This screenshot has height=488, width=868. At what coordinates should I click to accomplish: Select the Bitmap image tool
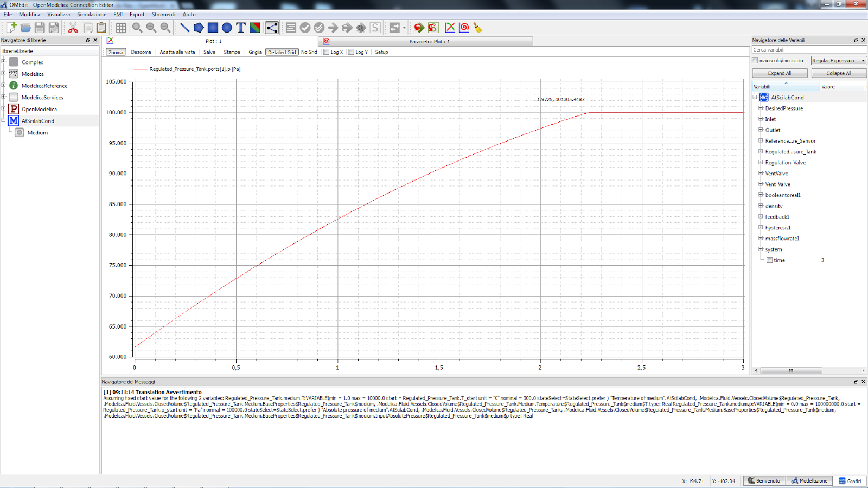point(255,28)
